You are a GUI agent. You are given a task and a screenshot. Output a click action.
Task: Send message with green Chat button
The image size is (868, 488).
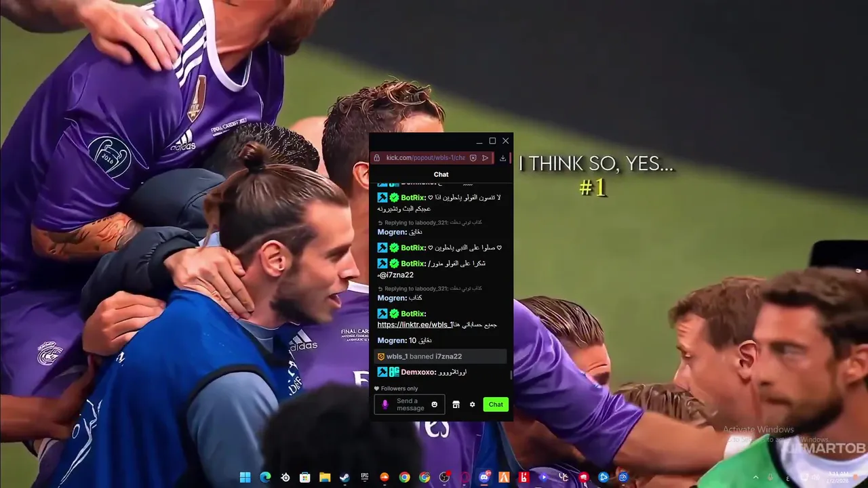496,405
